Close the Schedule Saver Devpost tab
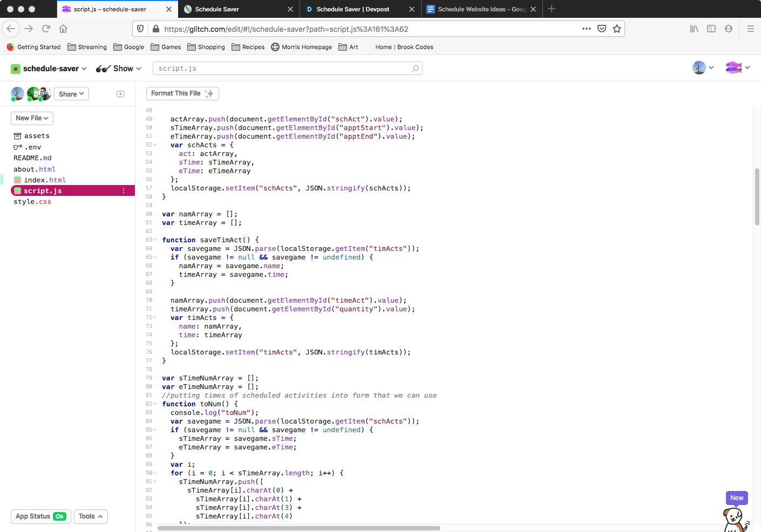This screenshot has width=761, height=532. pyautogui.click(x=412, y=9)
